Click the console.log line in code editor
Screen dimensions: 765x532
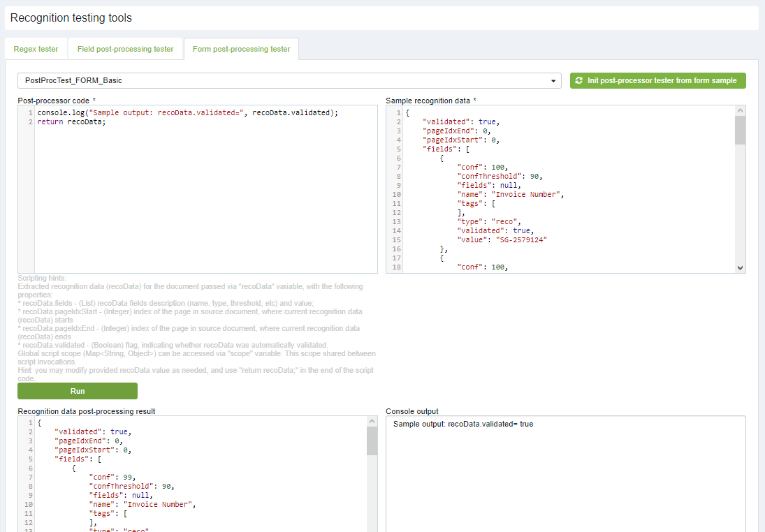[187, 112]
